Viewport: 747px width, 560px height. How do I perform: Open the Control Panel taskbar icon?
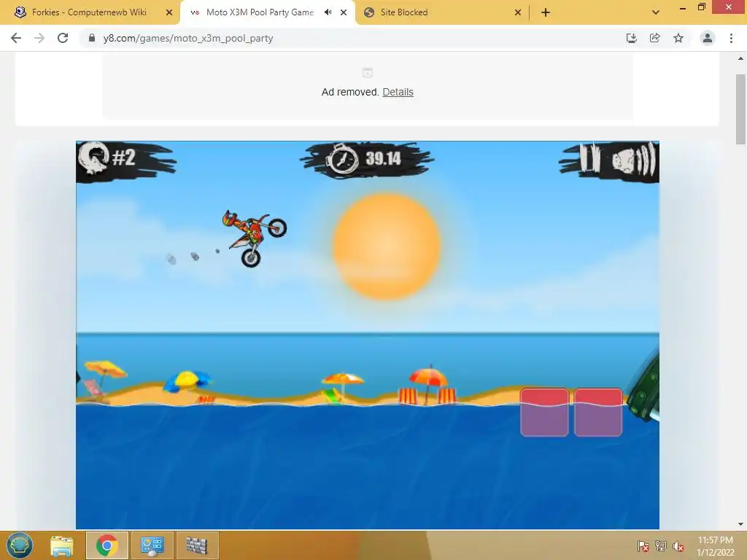[x=152, y=545]
